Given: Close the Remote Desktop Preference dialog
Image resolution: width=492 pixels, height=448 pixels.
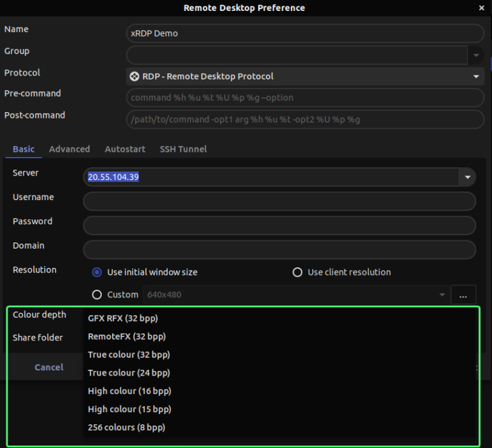Looking at the screenshot, I should click(x=482, y=8).
